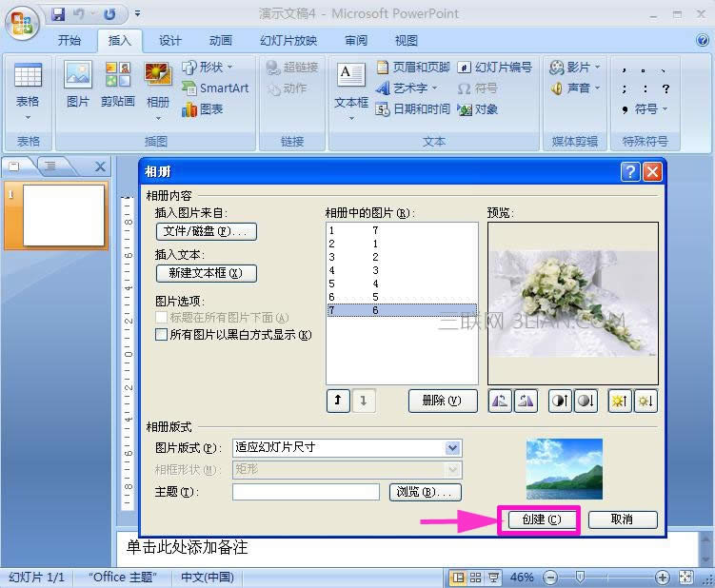
Task: Enable 所有图片以黑白方式显示 checkbox
Action: (x=162, y=335)
